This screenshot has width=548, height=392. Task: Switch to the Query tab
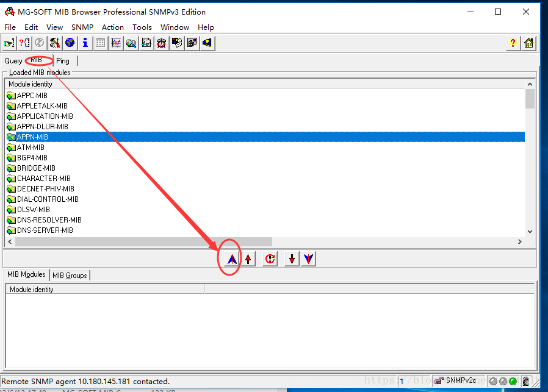pyautogui.click(x=13, y=61)
